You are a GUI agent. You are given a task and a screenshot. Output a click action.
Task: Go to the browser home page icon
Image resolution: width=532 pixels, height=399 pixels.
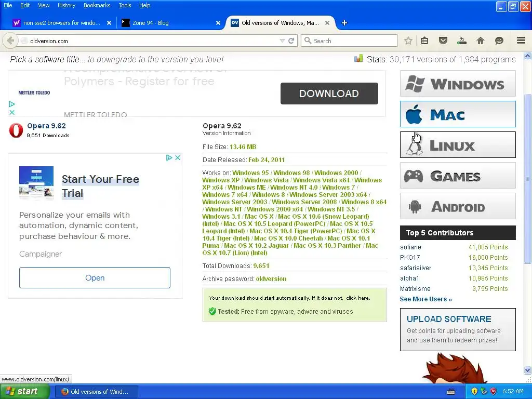click(481, 41)
